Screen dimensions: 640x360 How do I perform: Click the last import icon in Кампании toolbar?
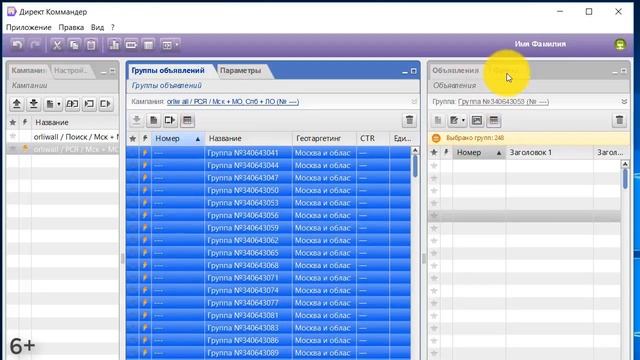coord(106,104)
